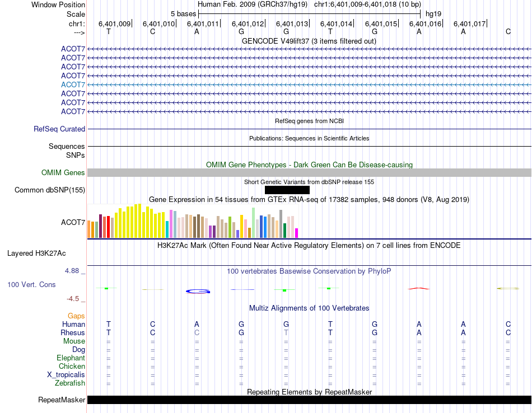Click the OMIM Genes track label
This screenshot has width=532, height=413.
pyautogui.click(x=63, y=172)
